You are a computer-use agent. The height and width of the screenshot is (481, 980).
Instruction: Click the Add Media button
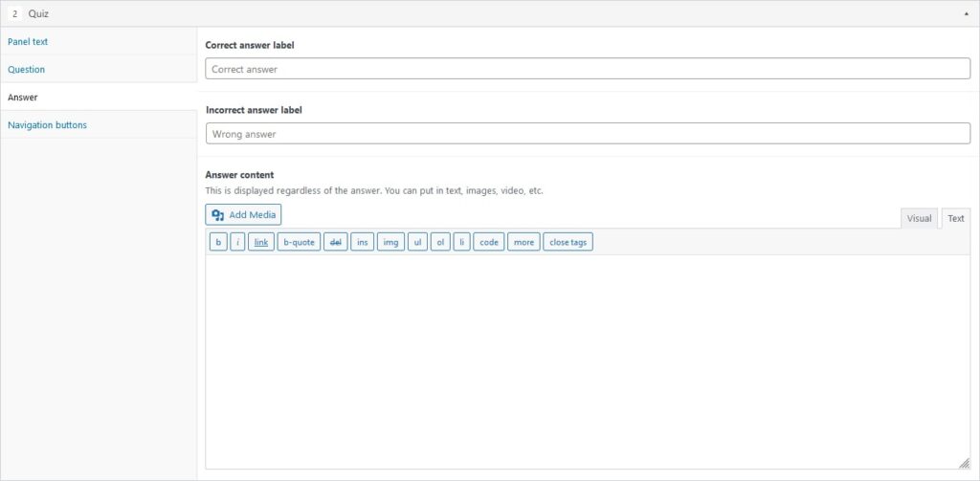[x=243, y=215]
